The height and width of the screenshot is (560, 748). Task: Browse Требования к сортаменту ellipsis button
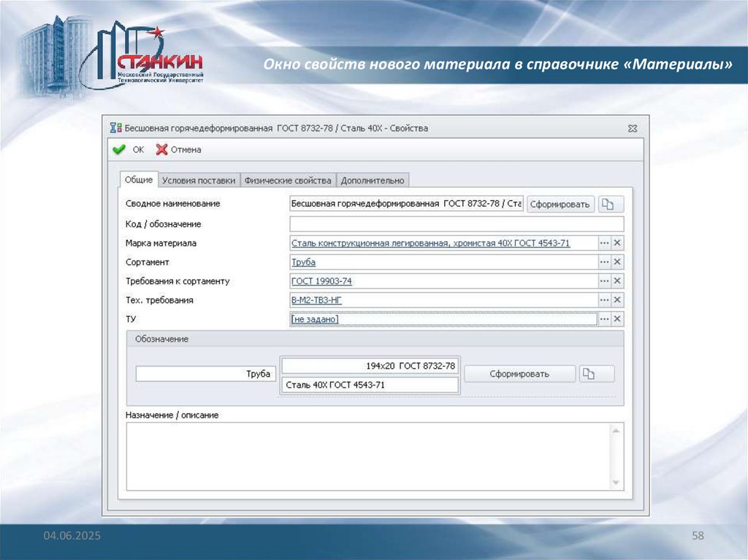(x=604, y=281)
